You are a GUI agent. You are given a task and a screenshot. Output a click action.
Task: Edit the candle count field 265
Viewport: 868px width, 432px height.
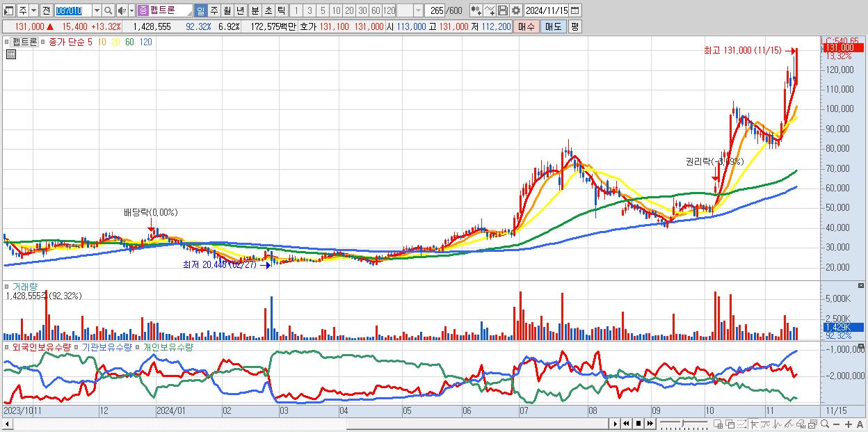coord(435,10)
